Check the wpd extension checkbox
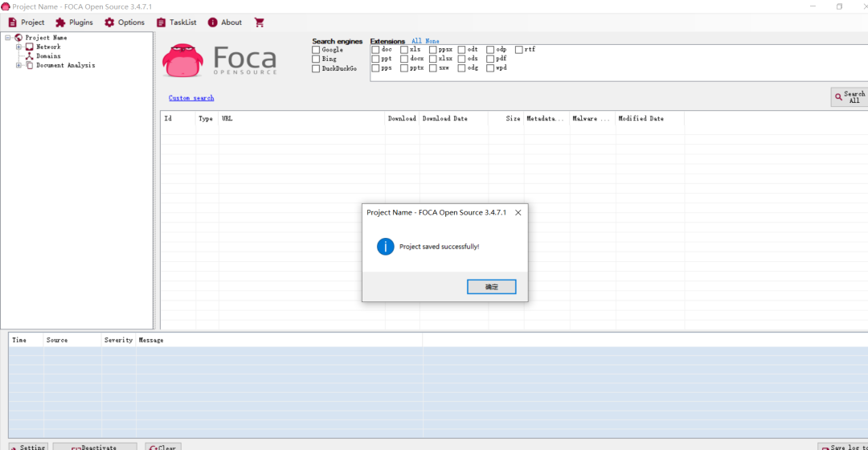This screenshot has height=450, width=868. tap(490, 68)
